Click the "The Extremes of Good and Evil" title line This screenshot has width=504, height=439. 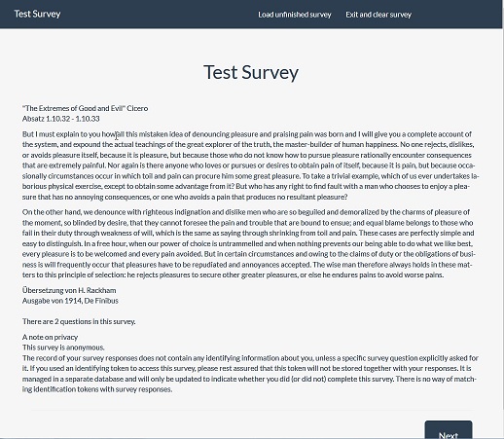click(85, 108)
